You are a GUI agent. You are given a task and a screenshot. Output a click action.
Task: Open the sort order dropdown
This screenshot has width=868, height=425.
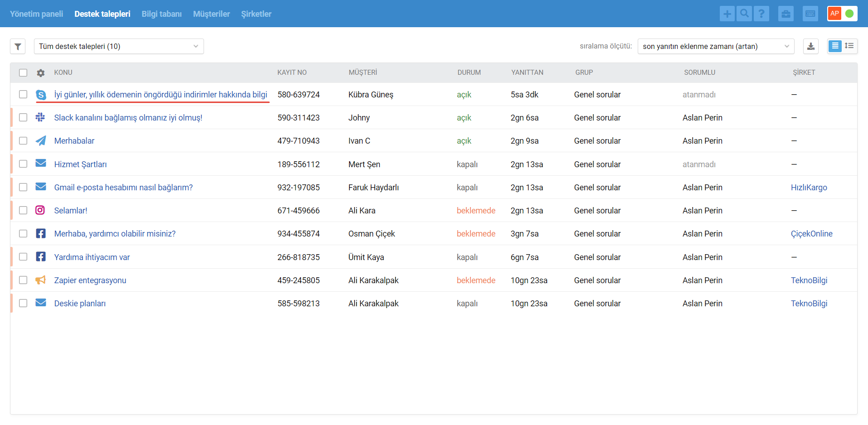tap(716, 46)
